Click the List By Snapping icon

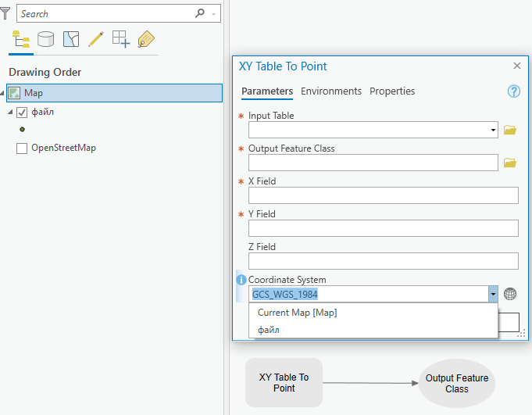120,39
